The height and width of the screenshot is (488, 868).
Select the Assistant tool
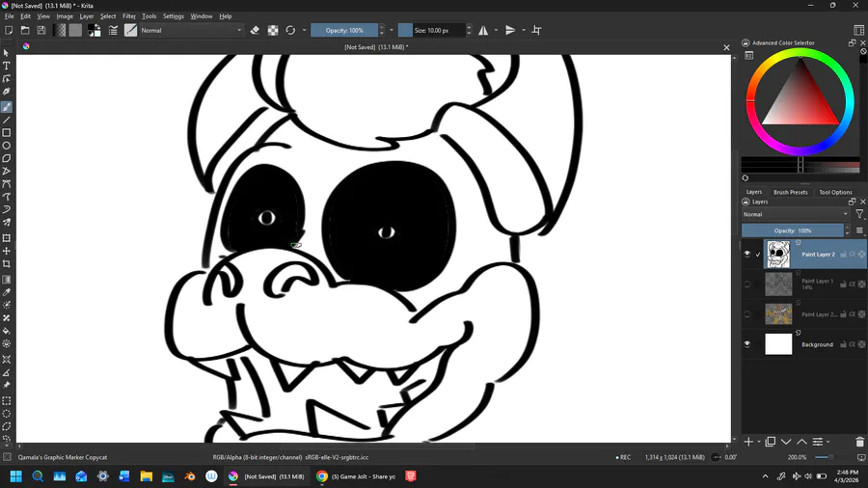[7, 359]
